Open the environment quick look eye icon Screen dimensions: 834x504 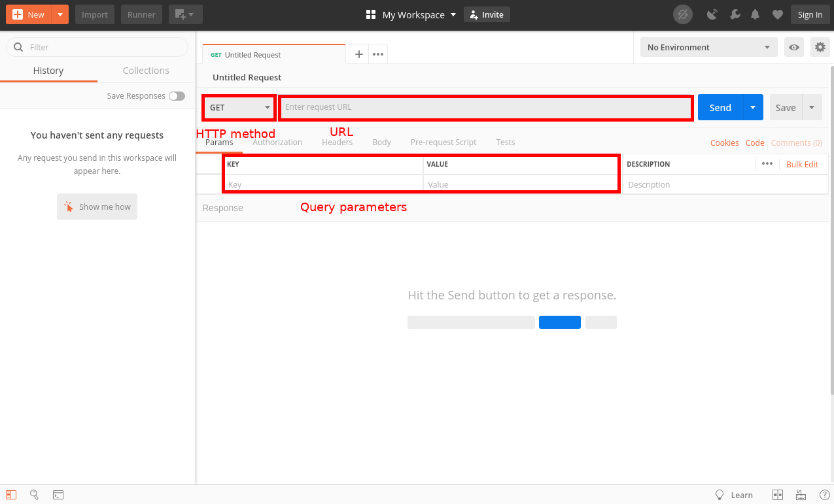pyautogui.click(x=793, y=47)
